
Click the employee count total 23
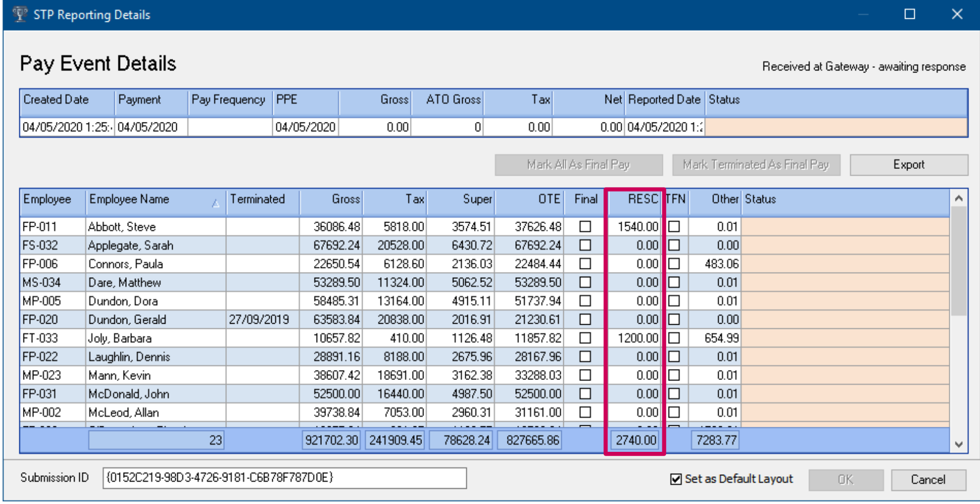point(156,440)
